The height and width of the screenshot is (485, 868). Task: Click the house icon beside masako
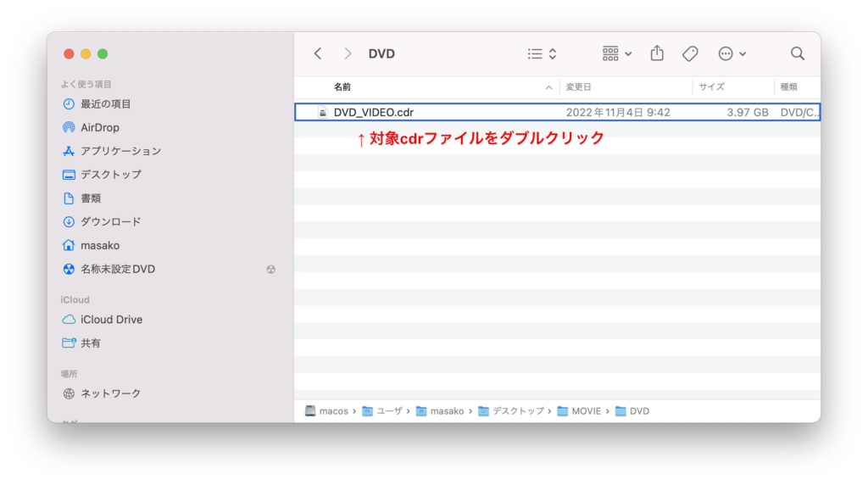tap(69, 245)
